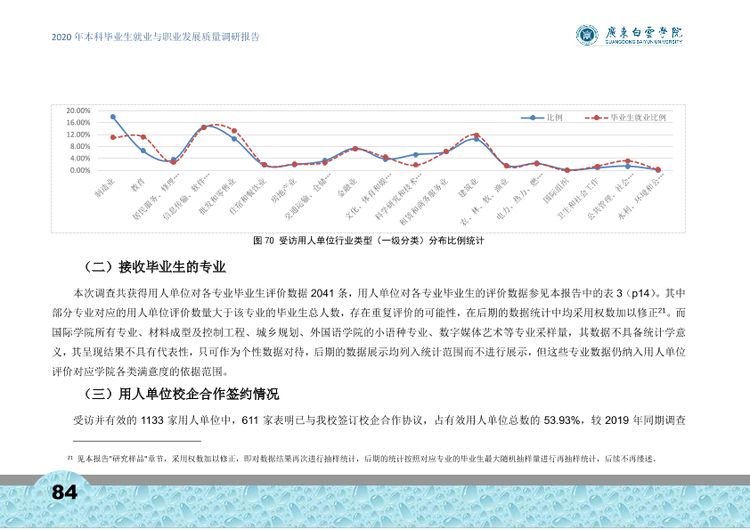
Task: Click the red data point above 教育
Action: click(x=143, y=137)
